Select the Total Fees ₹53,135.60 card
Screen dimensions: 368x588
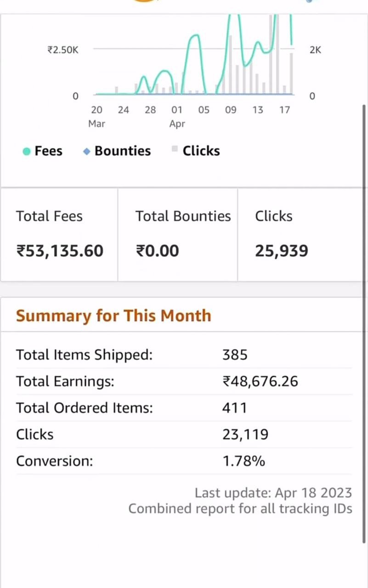59,234
